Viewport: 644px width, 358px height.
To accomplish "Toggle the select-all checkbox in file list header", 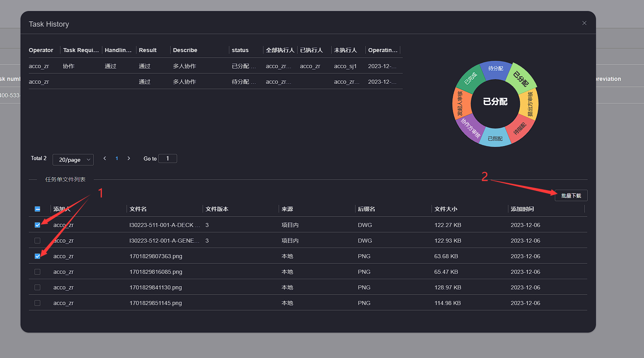I will (x=37, y=209).
